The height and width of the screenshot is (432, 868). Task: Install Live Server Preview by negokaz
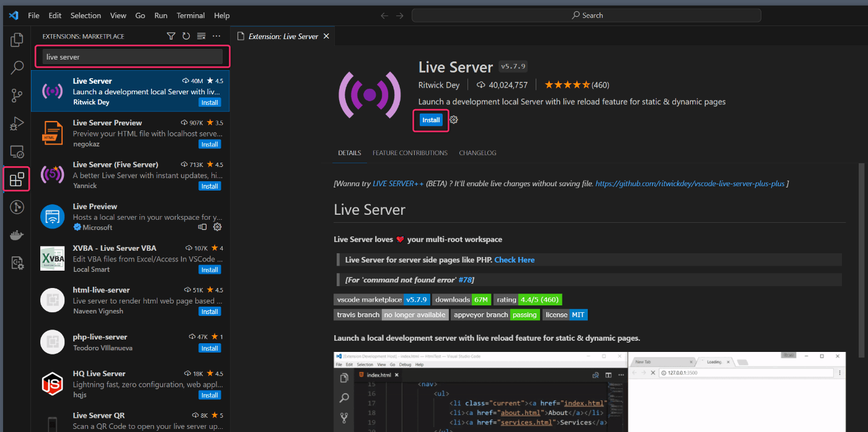point(210,144)
